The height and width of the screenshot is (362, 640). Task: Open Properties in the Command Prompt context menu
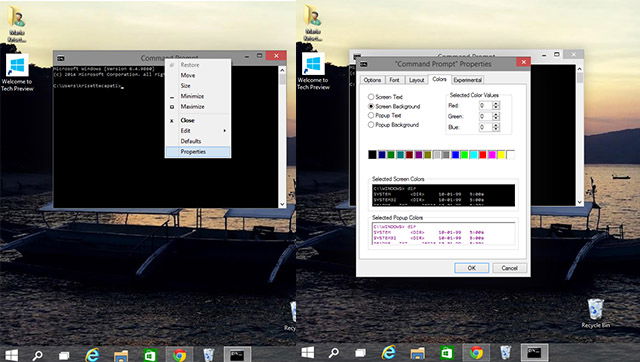198,152
